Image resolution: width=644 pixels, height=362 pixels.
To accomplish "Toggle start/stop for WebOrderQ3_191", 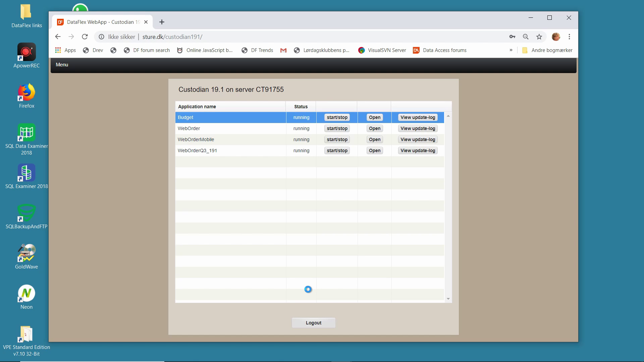I will point(337,150).
